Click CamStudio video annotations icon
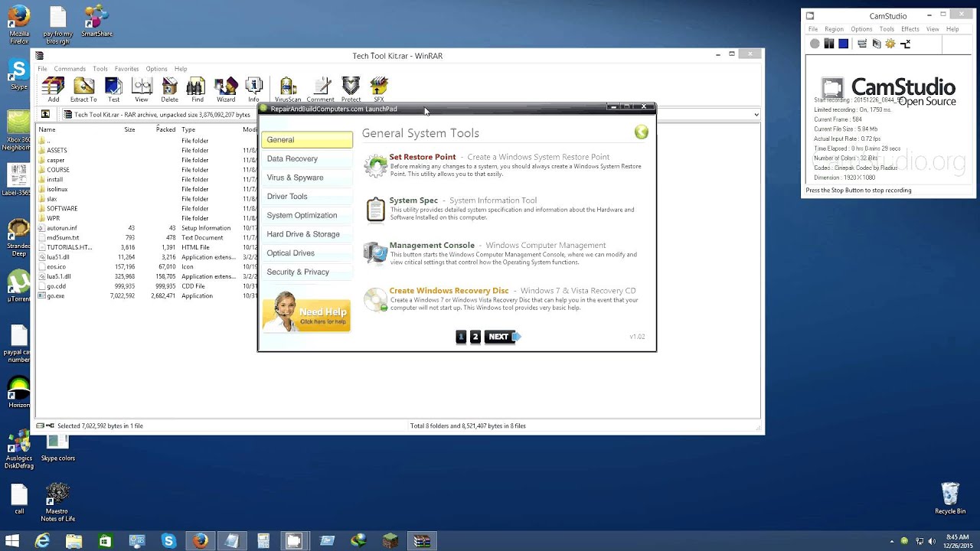This screenshot has width=980, height=551. click(877, 44)
